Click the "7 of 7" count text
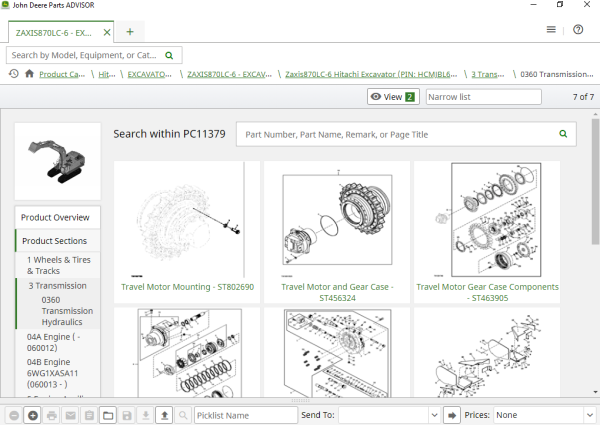The width and height of the screenshot is (600, 425). pos(583,97)
